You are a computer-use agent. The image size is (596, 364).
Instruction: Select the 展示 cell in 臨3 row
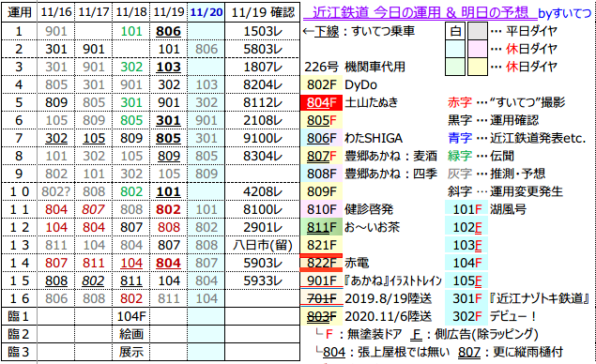[131, 352]
